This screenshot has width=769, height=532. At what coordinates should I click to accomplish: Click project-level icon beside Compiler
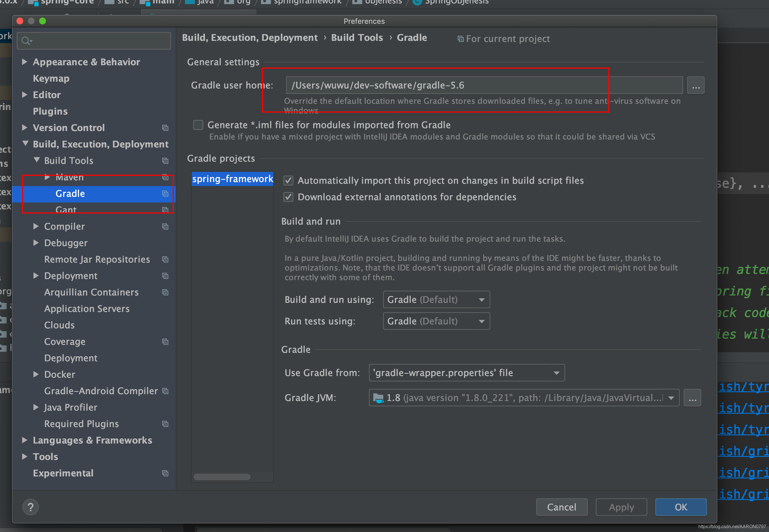tap(165, 226)
